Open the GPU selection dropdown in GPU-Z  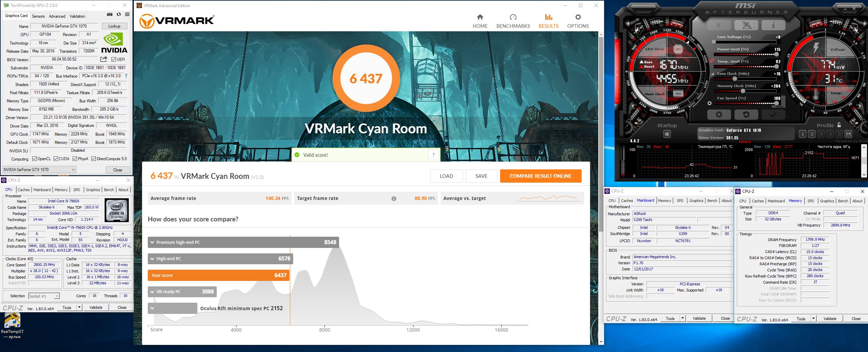(x=39, y=169)
